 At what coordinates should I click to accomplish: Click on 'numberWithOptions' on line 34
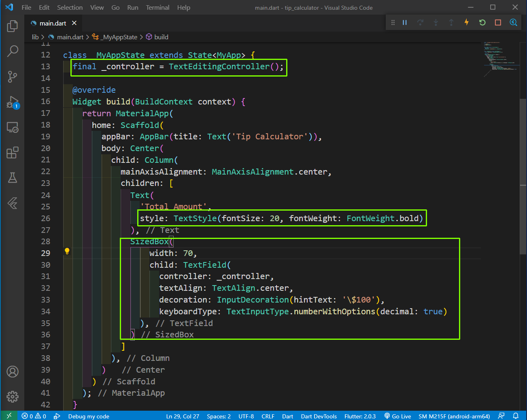pyautogui.click(x=335, y=311)
